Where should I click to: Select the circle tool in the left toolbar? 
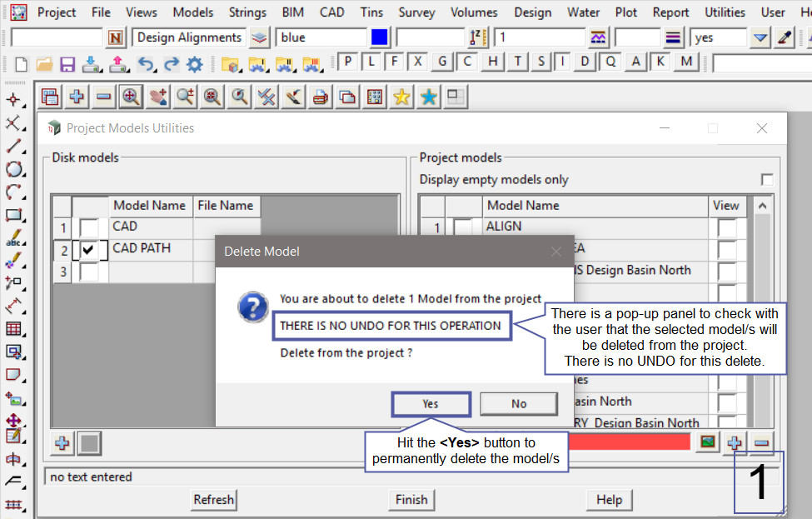click(x=14, y=169)
